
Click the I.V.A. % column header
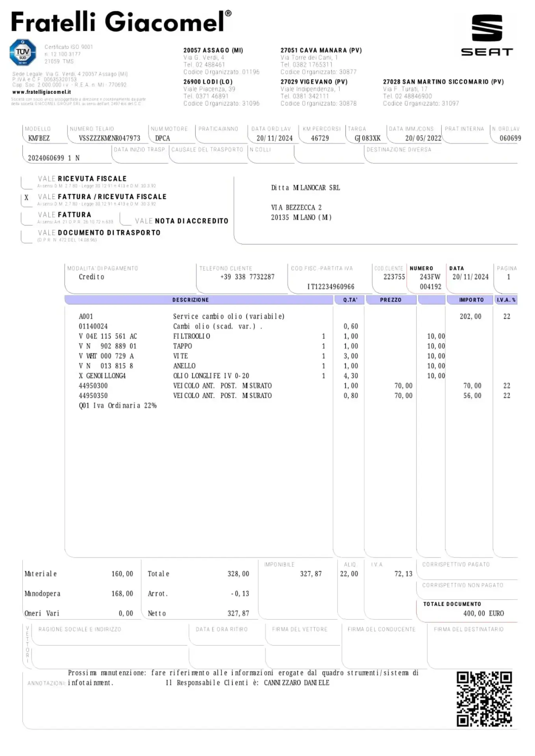click(x=506, y=300)
